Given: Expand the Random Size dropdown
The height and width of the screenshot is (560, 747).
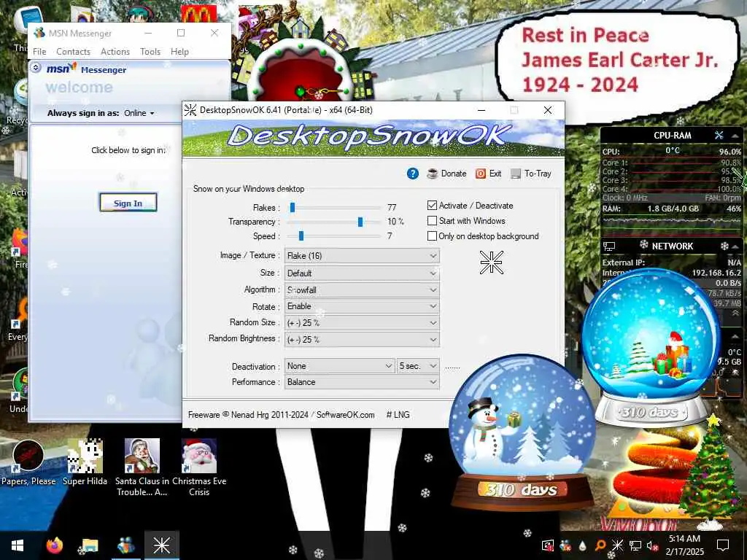Looking at the screenshot, I should (x=362, y=323).
